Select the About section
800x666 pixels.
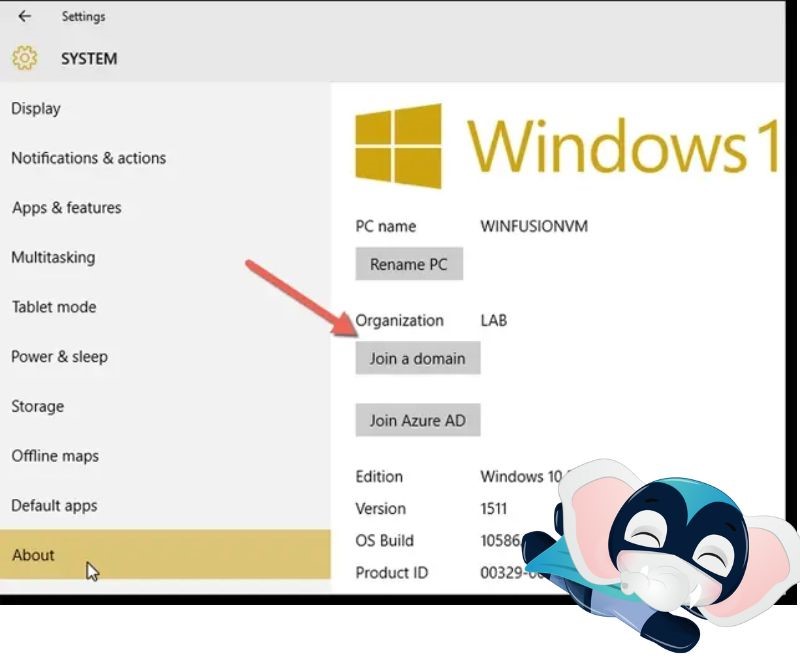(165, 554)
